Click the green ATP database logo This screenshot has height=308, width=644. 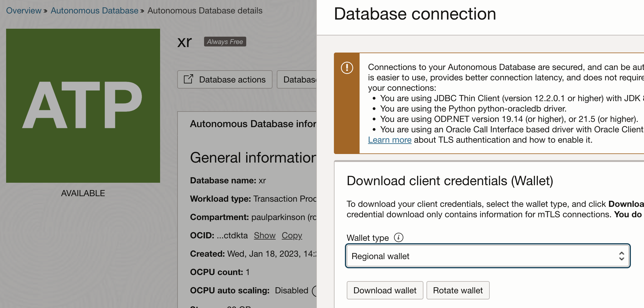click(83, 106)
